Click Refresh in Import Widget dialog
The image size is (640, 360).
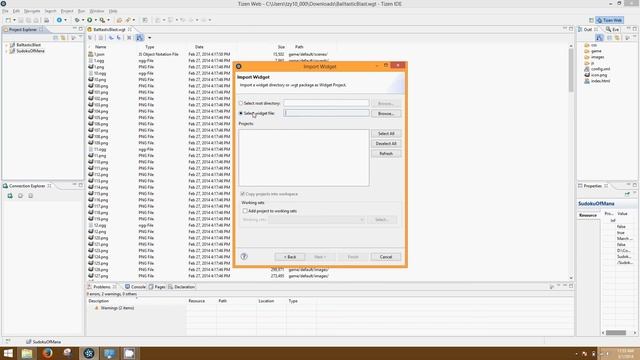tap(386, 153)
